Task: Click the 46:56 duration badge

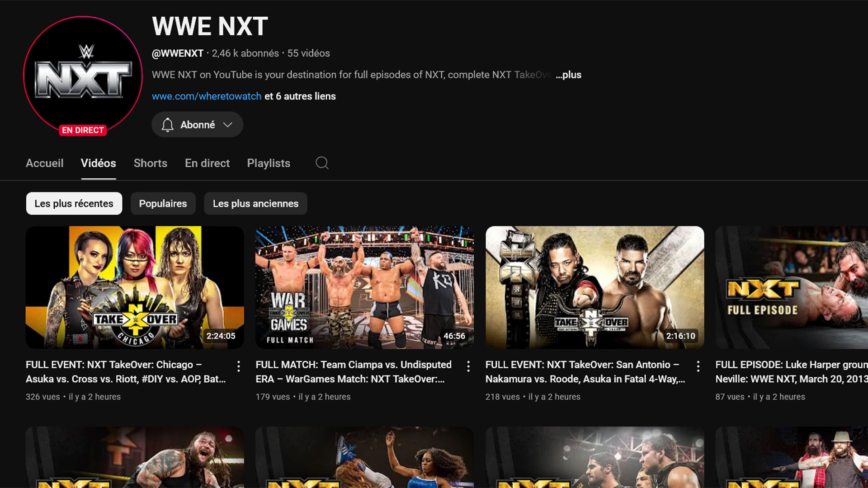Action: pyautogui.click(x=454, y=336)
